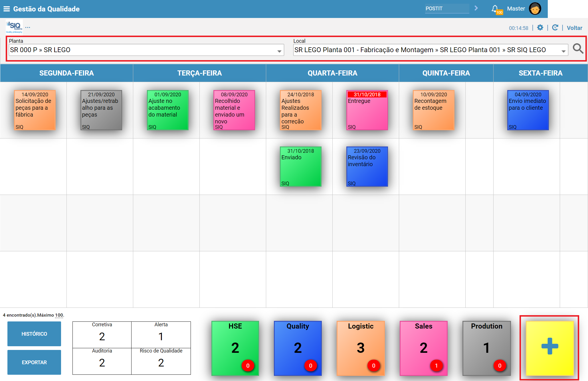
Task: Open the Master user avatar
Action: coord(535,9)
